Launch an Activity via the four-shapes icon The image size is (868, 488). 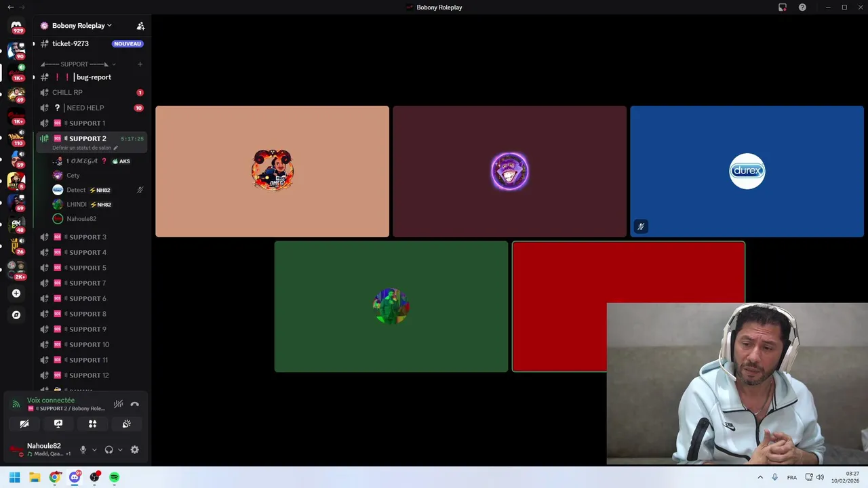point(92,424)
